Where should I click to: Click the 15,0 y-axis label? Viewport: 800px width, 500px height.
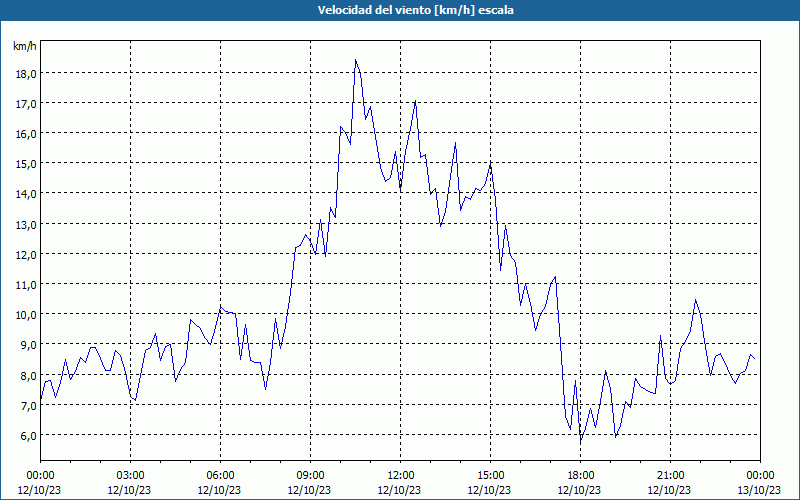tap(26, 164)
